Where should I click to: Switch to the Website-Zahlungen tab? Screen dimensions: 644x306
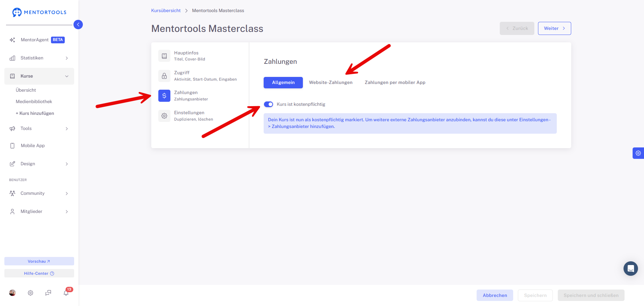point(331,83)
